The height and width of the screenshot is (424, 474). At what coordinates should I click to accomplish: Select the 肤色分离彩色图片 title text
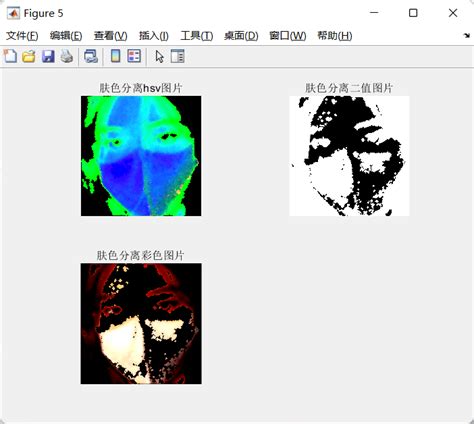point(141,255)
